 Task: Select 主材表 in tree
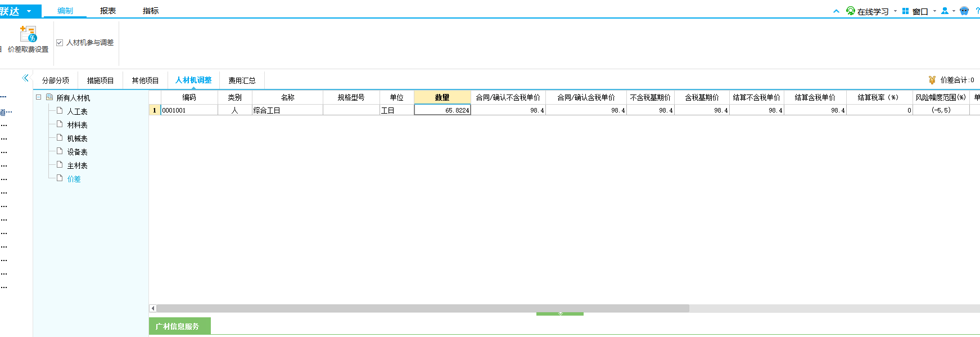78,165
